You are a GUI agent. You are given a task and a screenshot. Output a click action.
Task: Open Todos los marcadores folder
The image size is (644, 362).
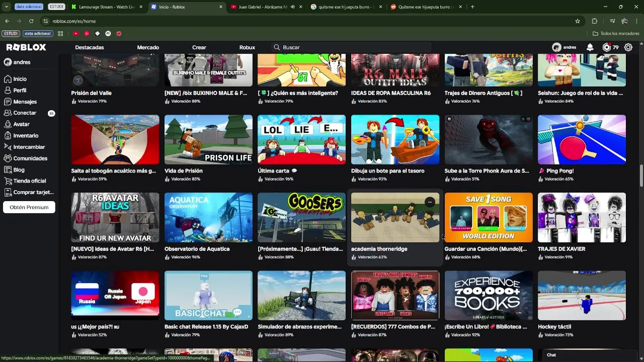click(x=616, y=34)
